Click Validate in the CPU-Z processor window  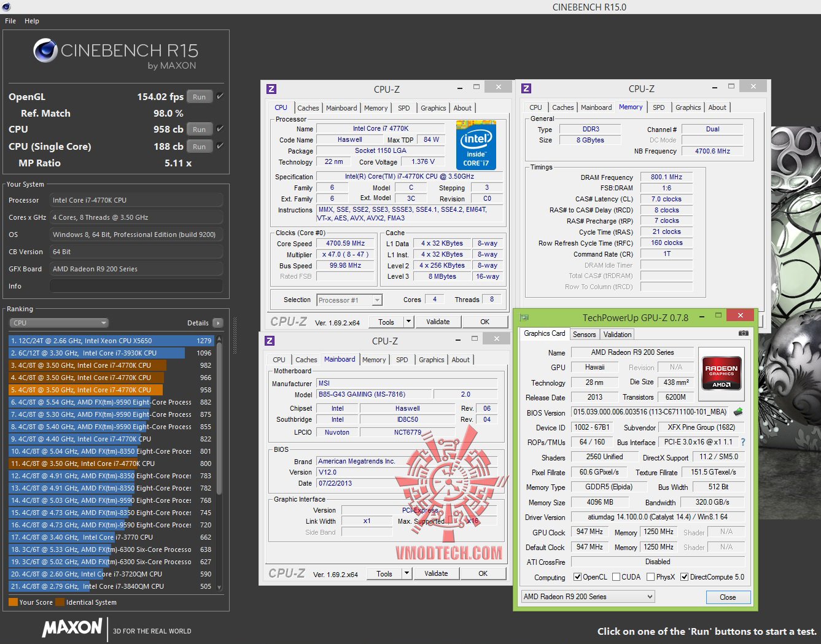pyautogui.click(x=438, y=322)
